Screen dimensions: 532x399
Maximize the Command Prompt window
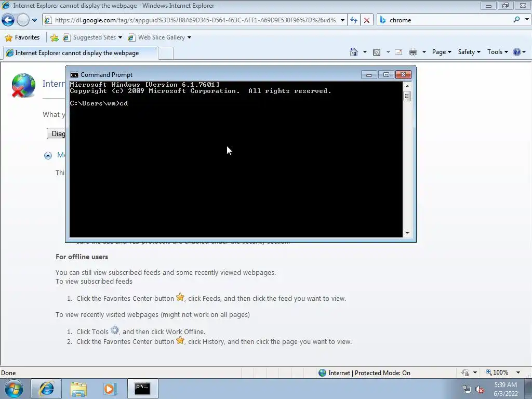pos(386,75)
